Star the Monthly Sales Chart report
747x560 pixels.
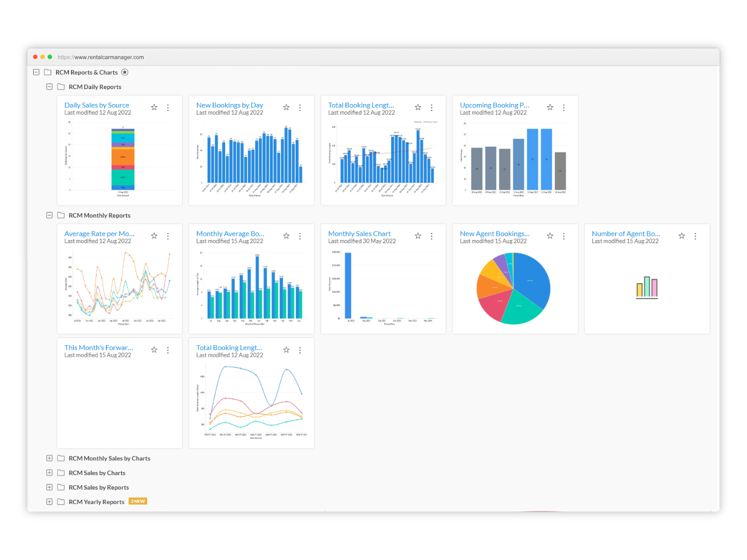click(x=418, y=236)
